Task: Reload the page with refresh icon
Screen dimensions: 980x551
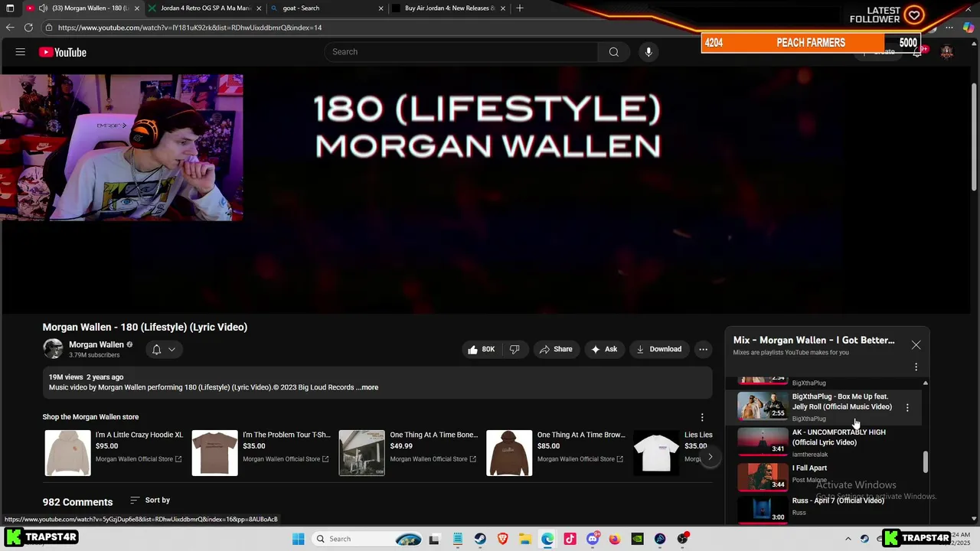Action: tap(28, 28)
